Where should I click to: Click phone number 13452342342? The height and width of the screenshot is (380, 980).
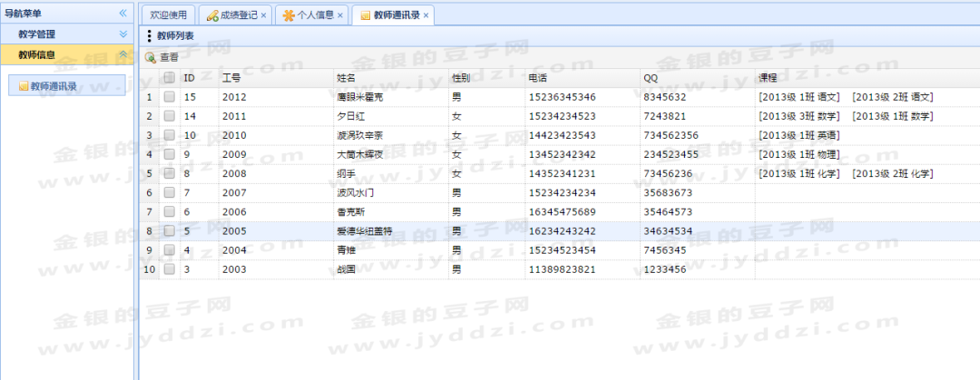click(562, 154)
